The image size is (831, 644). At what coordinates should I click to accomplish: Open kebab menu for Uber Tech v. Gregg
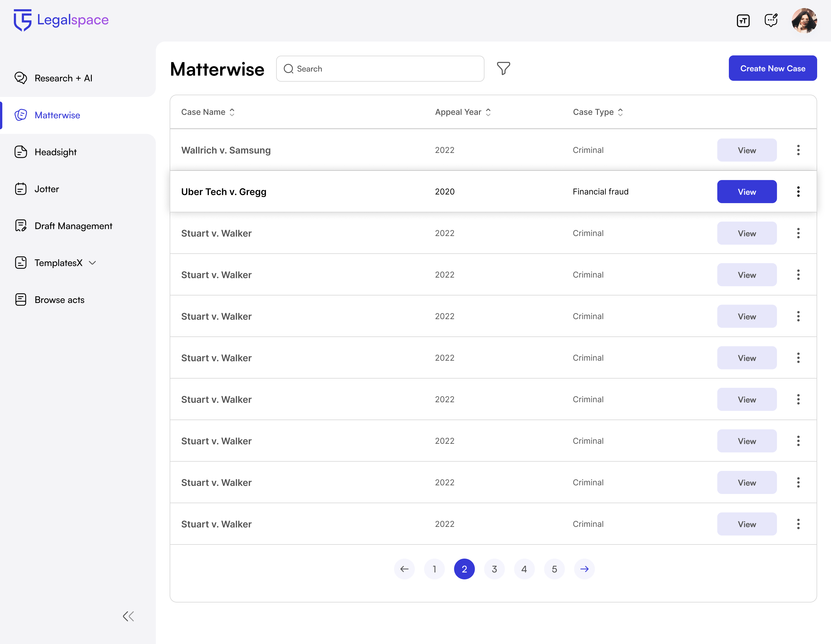point(798,192)
